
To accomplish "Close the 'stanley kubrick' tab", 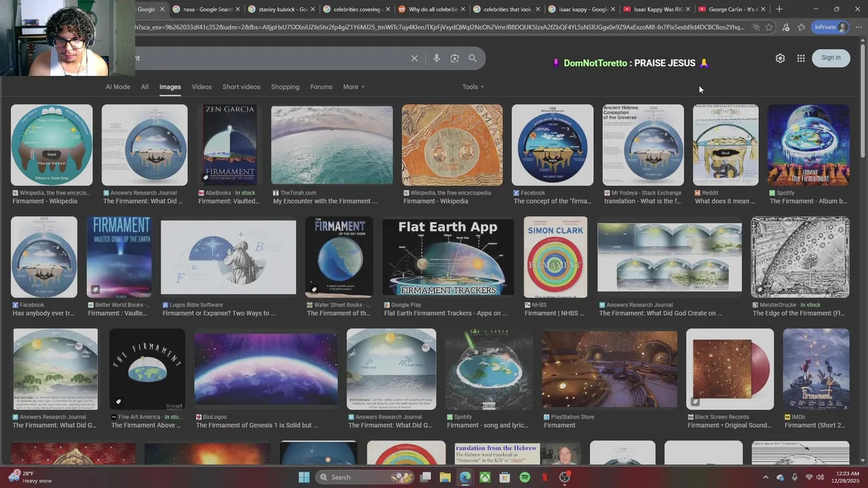I will (313, 9).
